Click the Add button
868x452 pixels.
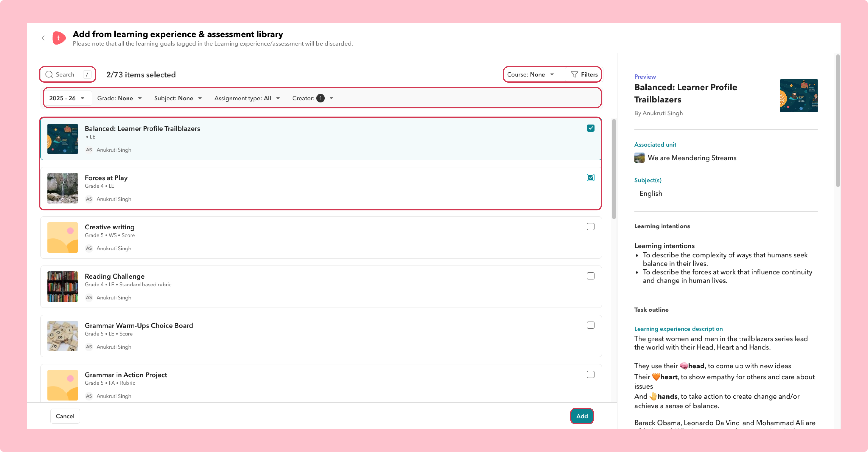click(582, 416)
